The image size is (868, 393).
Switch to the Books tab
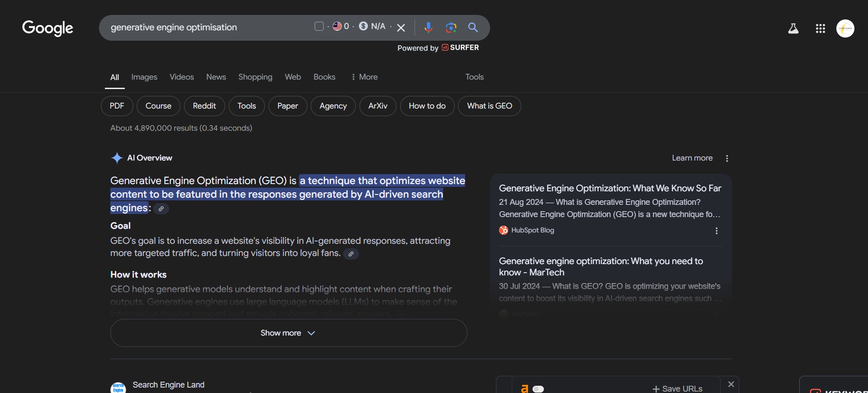click(325, 77)
